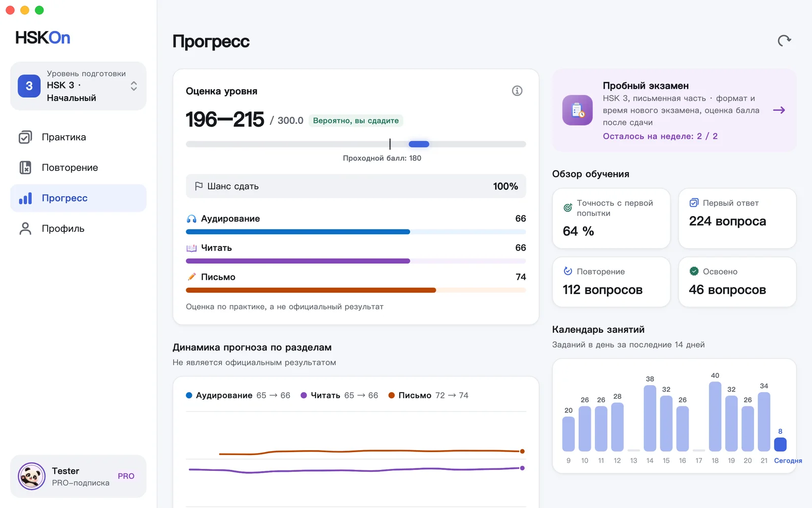This screenshot has width=812, height=508.
Task: Click the Шанс сдать 100% row
Action: click(x=356, y=186)
